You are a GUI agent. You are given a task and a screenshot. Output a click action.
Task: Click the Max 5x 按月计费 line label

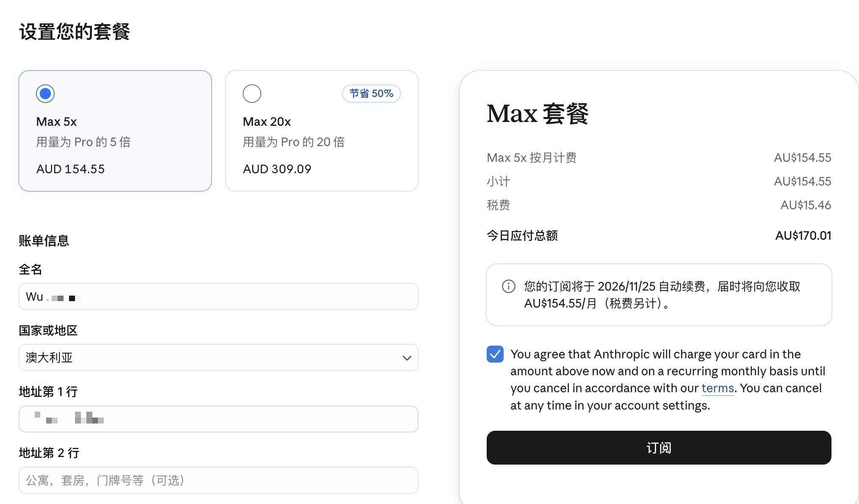pos(532,158)
